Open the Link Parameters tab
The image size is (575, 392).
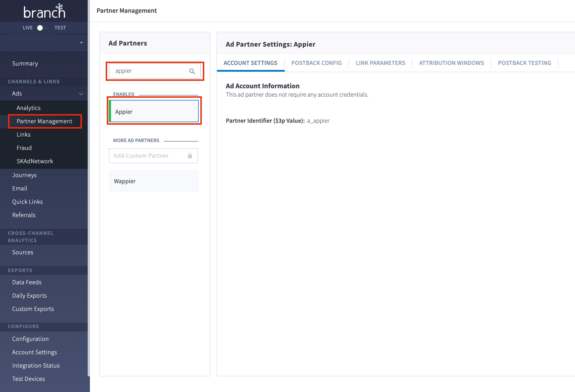380,63
